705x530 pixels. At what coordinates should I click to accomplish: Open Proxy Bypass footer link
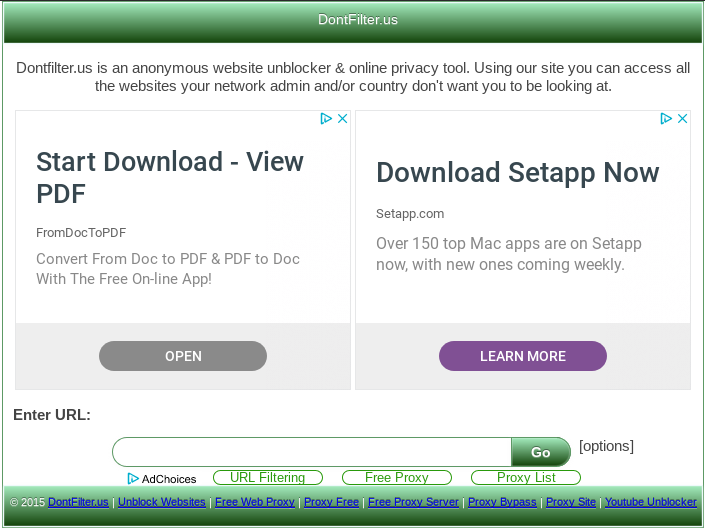502,502
